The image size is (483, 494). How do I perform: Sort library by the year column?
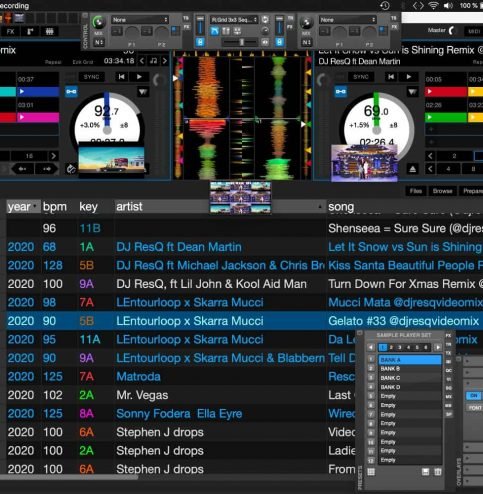pos(23,207)
